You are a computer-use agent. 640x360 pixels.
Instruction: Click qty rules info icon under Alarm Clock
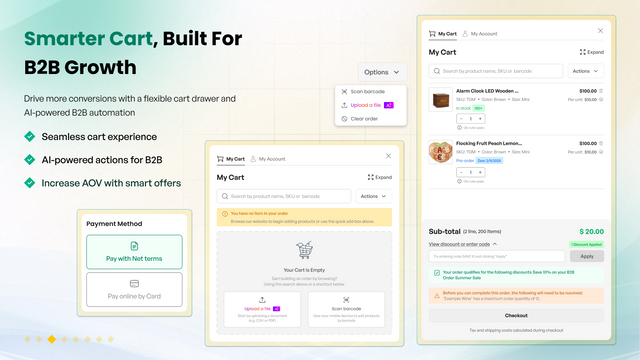(459, 128)
